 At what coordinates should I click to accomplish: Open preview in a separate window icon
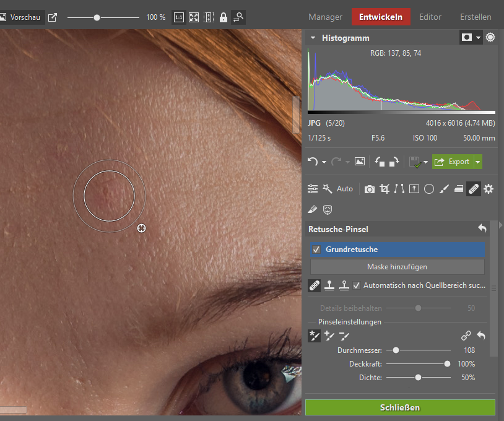[53, 17]
